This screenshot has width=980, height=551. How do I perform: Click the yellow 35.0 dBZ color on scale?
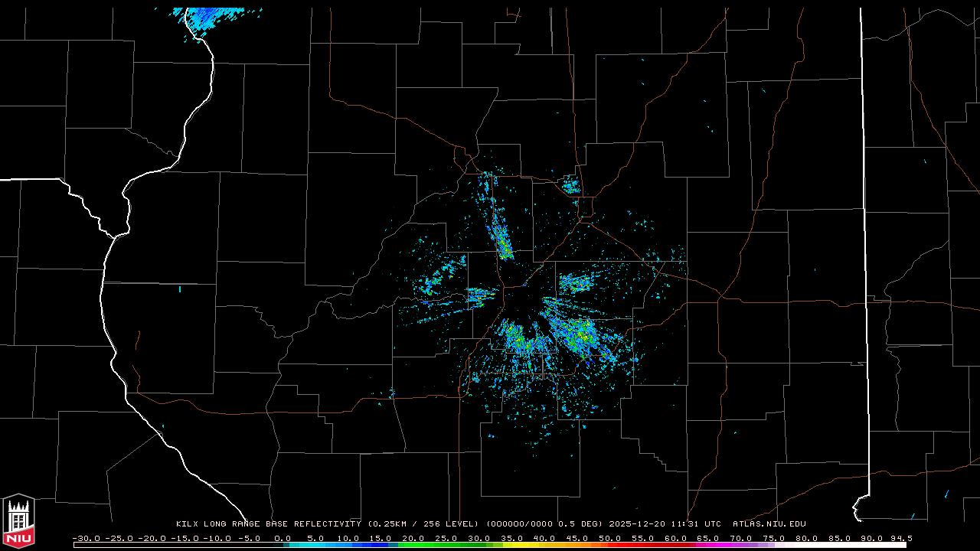(x=512, y=545)
